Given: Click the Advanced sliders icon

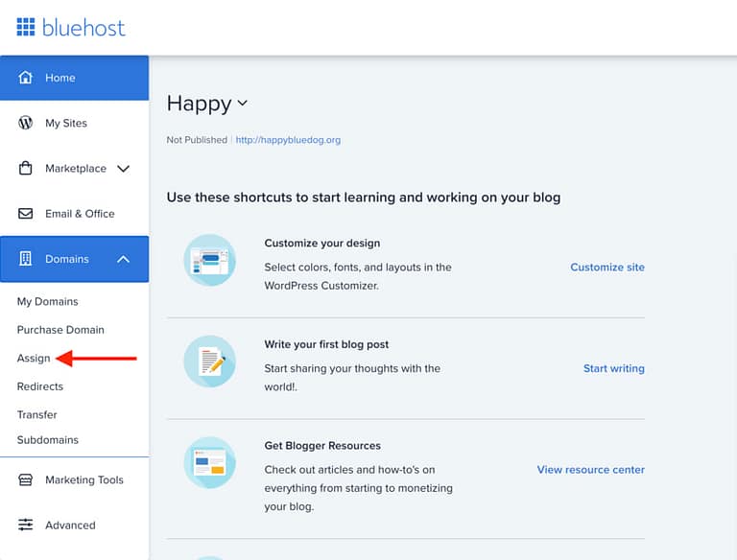Looking at the screenshot, I should click(26, 525).
